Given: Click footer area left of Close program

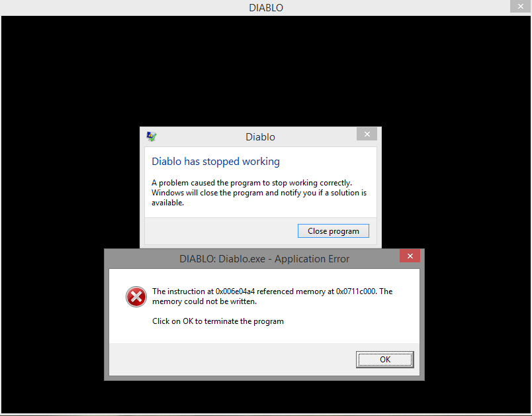Looking at the screenshot, I should (x=221, y=231).
